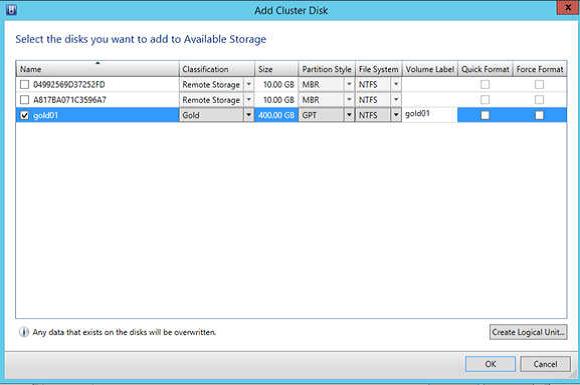Open File System dropdown for 04992569D37252FD

[396, 85]
